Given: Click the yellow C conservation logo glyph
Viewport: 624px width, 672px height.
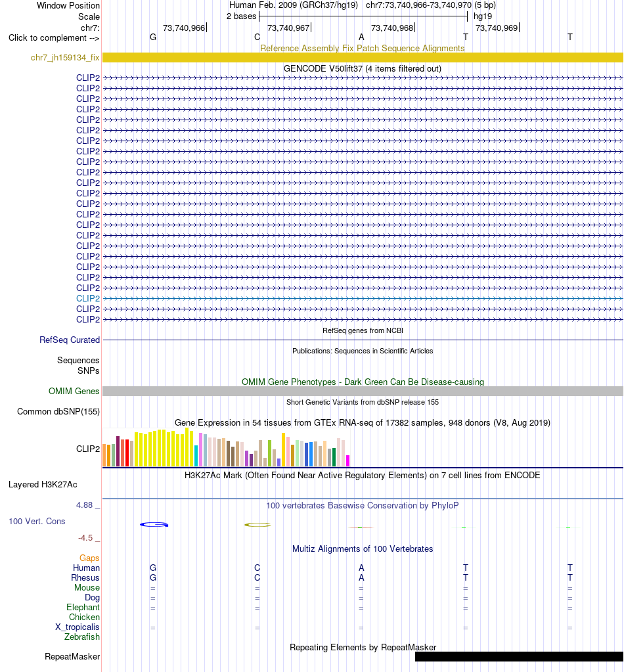Looking at the screenshot, I should (x=257, y=525).
